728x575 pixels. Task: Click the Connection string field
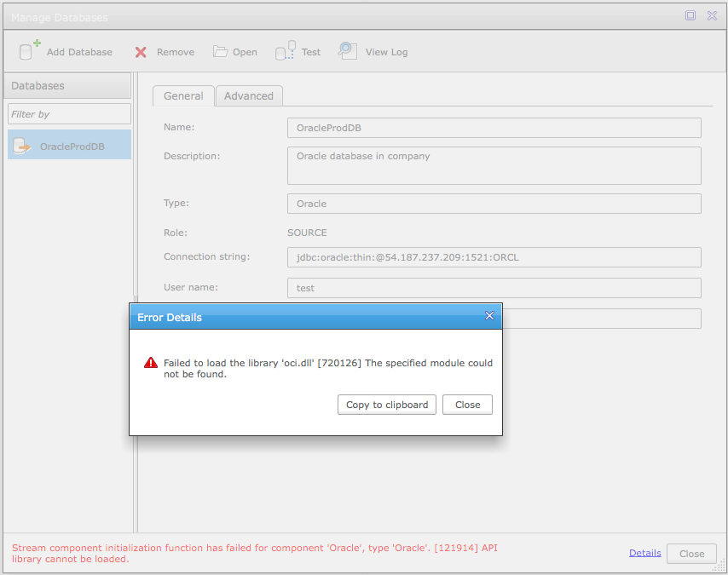(494, 257)
